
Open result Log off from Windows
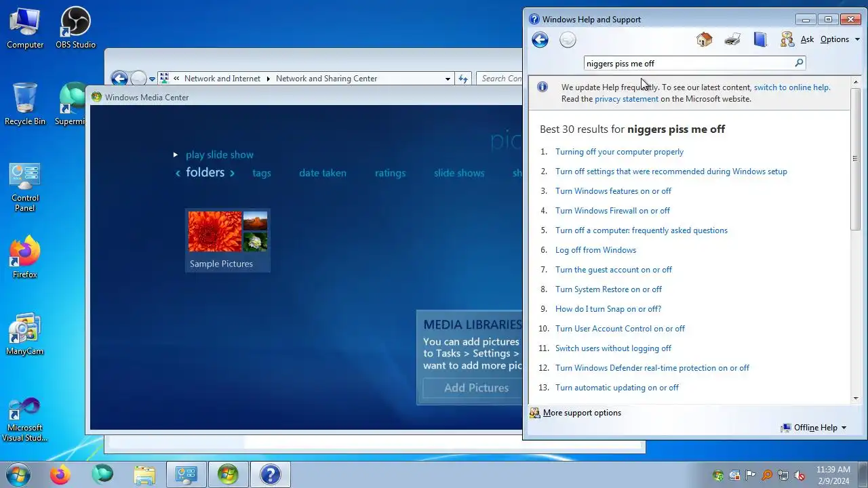[x=595, y=250]
